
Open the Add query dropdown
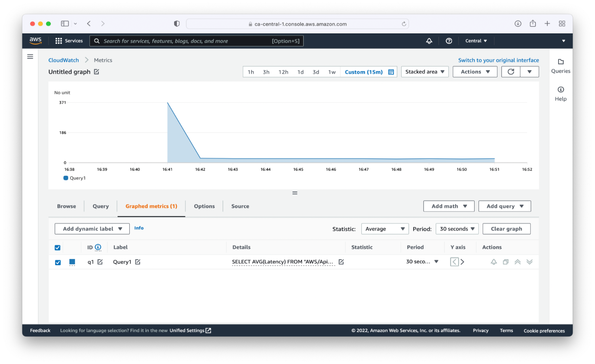point(505,206)
